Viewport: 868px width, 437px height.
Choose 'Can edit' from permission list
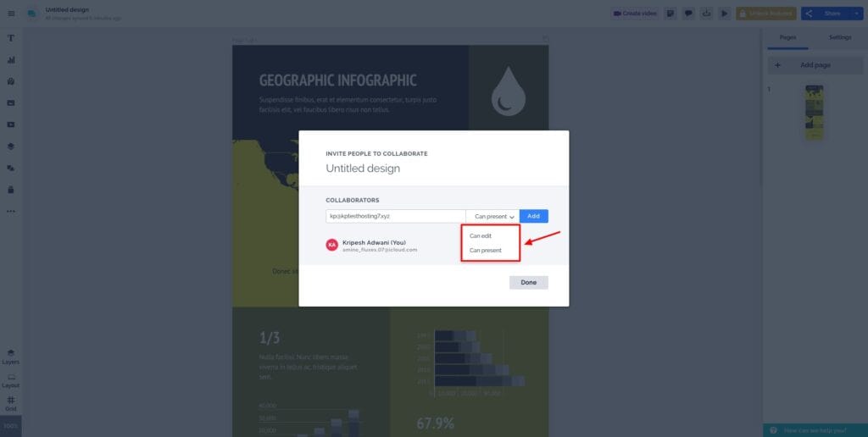(x=481, y=236)
